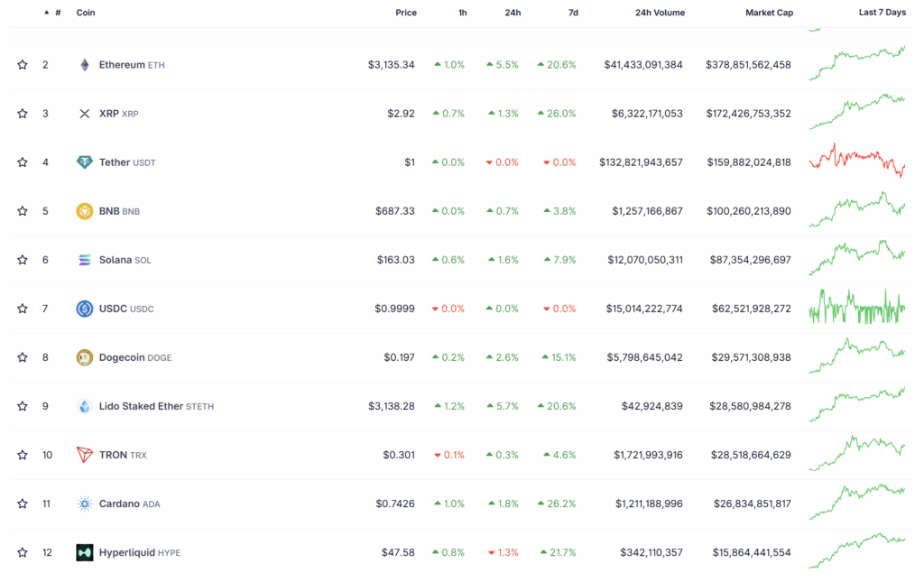Star the USDC row
Viewport: 924px width, 573px height.
(x=23, y=309)
